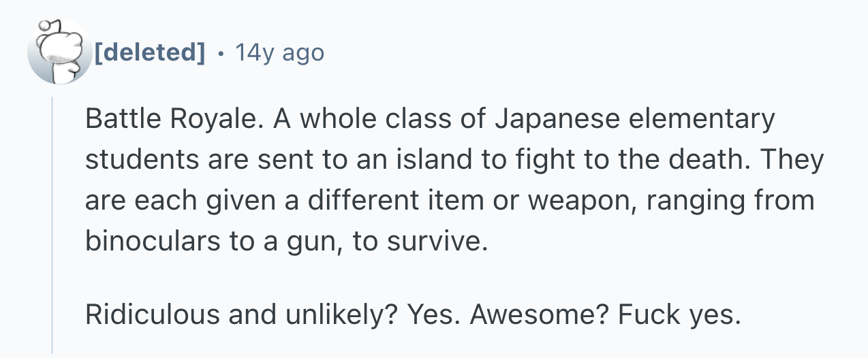Viewport: 868px width, 358px height.
Task: Click the words 'to survive' ending the paragraph
Action: click(x=420, y=242)
